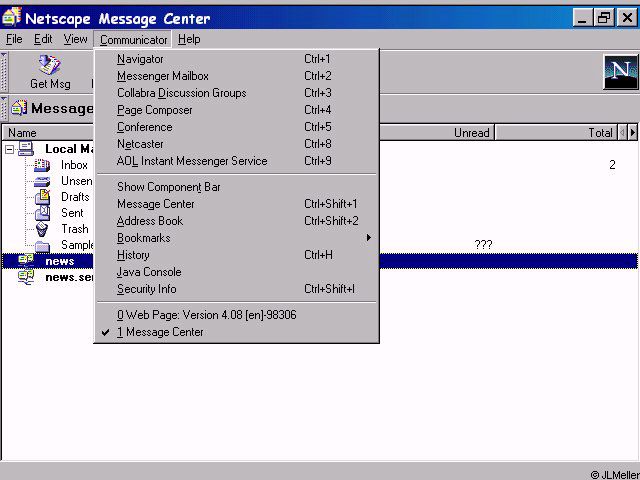Click the highlighted news server icon
The image size is (640, 480).
coord(26,261)
